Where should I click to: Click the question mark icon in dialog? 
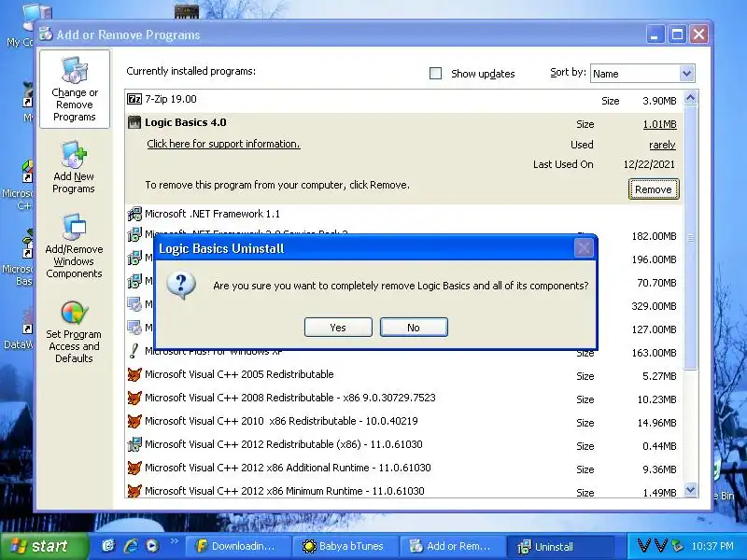click(x=180, y=286)
